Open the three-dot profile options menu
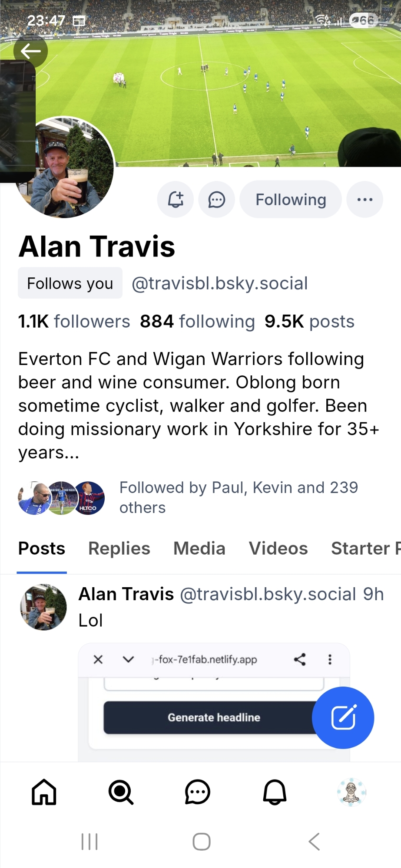 pos(365,200)
